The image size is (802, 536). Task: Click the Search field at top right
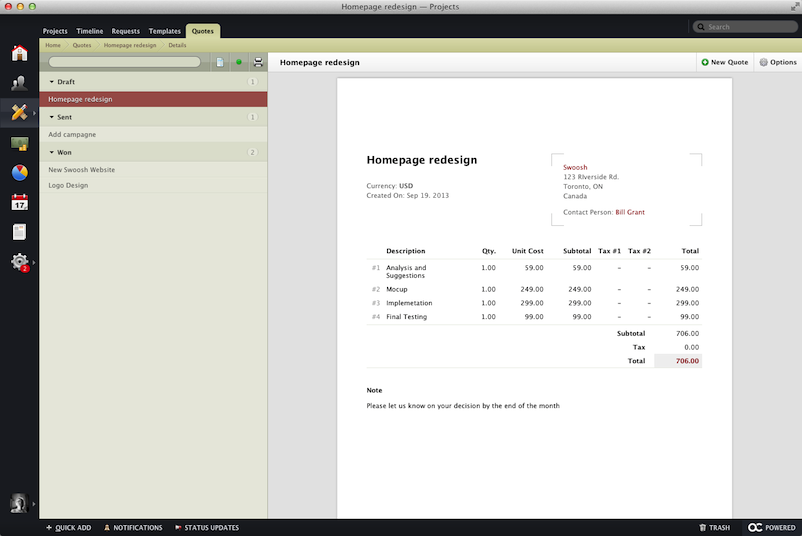coord(745,27)
